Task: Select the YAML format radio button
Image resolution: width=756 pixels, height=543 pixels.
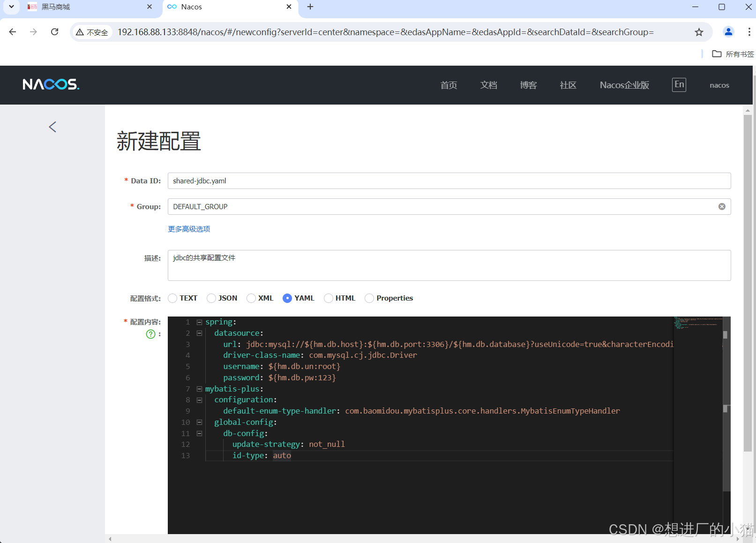Action: 287,298
